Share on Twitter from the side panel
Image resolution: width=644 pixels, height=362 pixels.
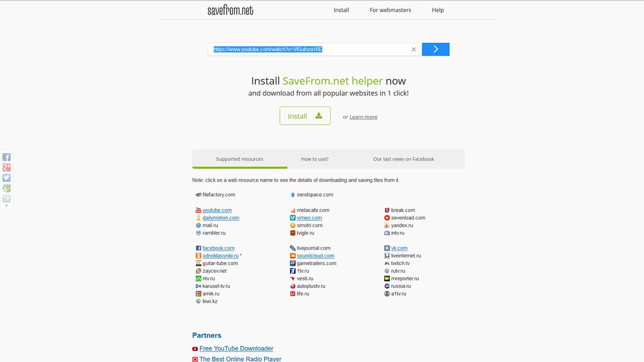tap(7, 178)
